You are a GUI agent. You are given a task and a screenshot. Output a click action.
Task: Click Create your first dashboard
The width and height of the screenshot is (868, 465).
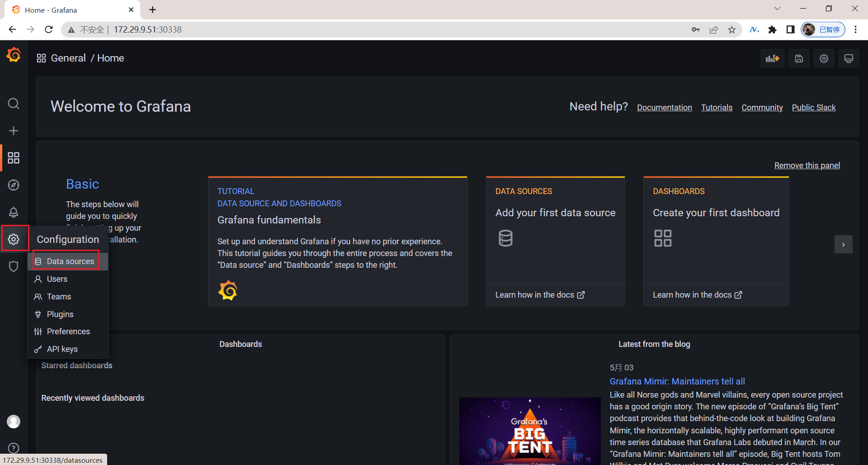[716, 213]
